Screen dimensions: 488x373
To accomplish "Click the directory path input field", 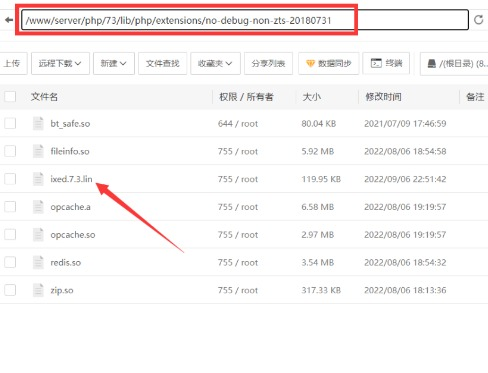I will click(x=245, y=20).
